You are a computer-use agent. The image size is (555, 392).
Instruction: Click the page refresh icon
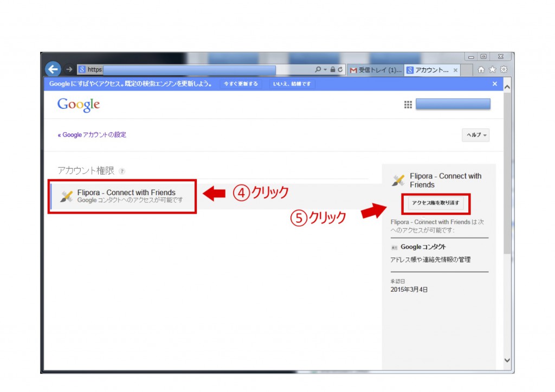(340, 70)
